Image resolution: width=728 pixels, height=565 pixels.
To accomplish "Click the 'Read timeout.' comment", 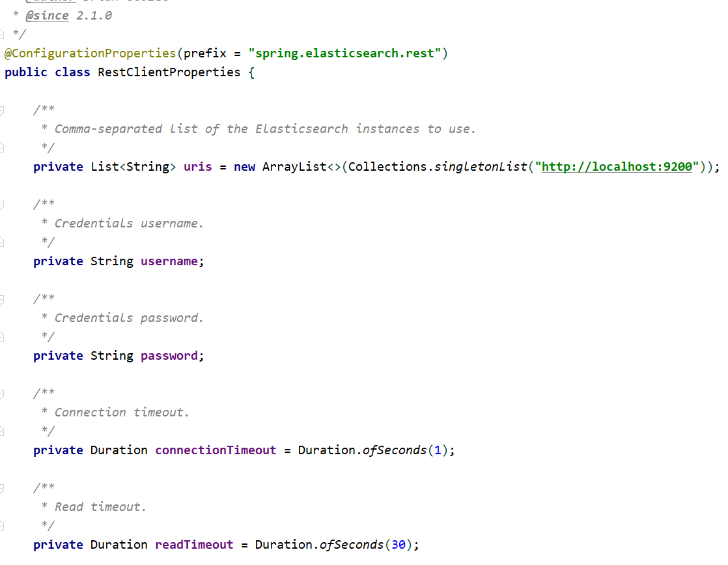I will tap(100, 507).
